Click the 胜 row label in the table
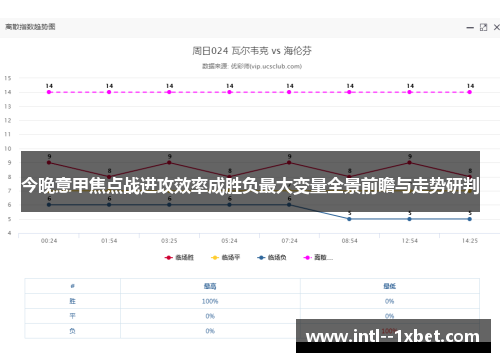500x362 pixels. [x=72, y=301]
